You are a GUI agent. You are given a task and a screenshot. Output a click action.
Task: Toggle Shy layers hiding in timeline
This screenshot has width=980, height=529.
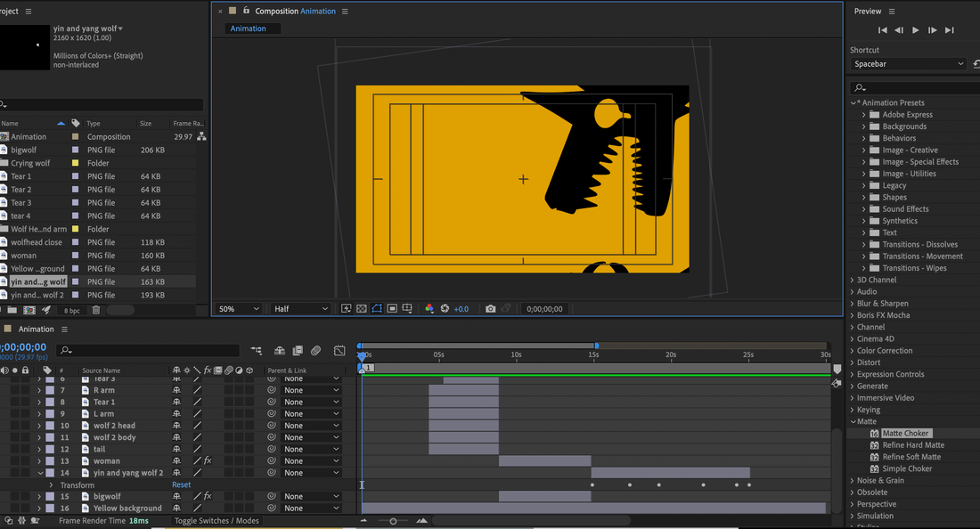(280, 351)
